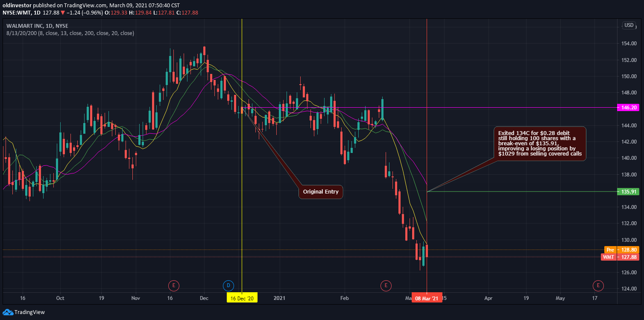644x320 pixels.
Task: Click the 135.91 green break-even price label
Action: click(x=629, y=192)
